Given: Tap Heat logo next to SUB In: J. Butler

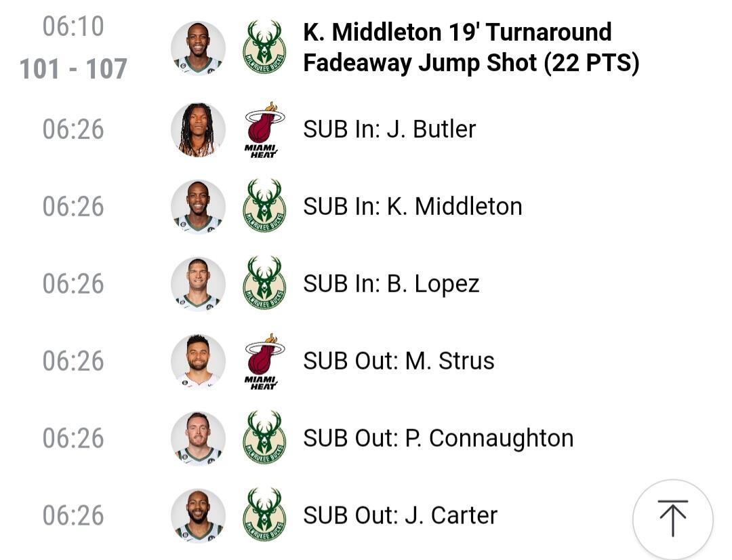Looking at the screenshot, I should [264, 129].
